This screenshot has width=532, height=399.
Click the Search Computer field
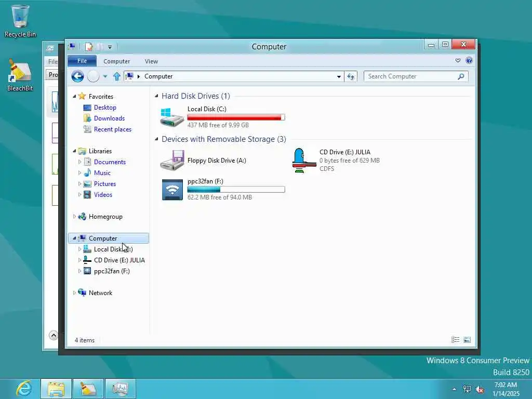coord(416,76)
